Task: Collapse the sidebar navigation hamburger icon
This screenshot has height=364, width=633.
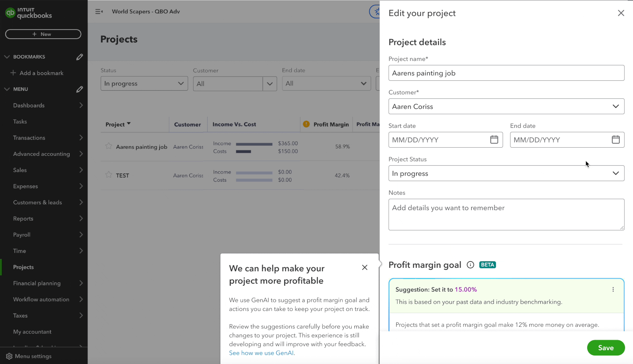Action: point(99,12)
